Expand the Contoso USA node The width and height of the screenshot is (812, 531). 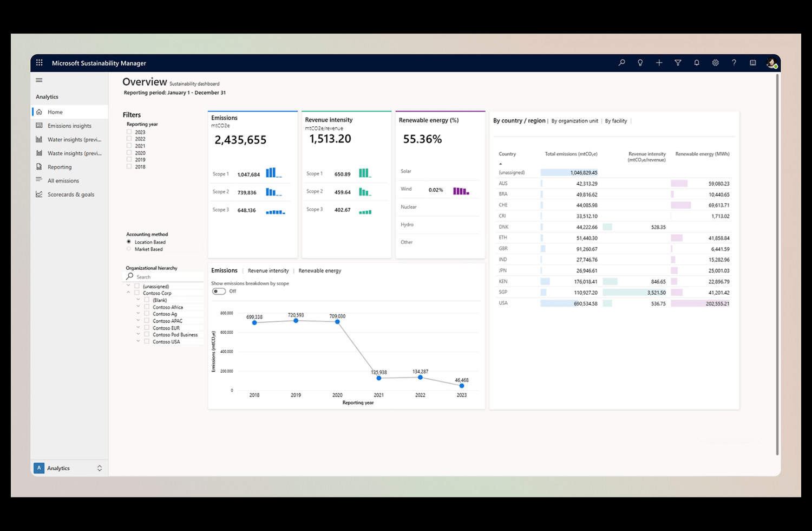click(x=138, y=341)
